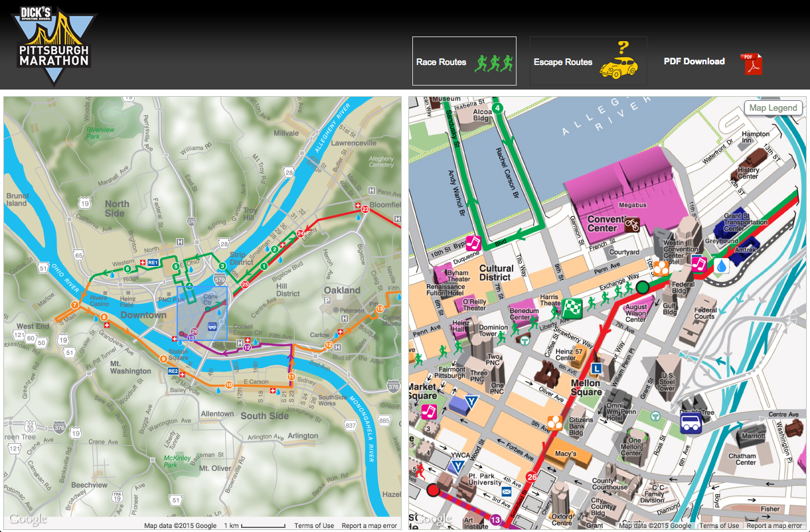Click the Pittsburgh Marathon logo
Viewport: 810px width, 532px height.
pos(53,45)
